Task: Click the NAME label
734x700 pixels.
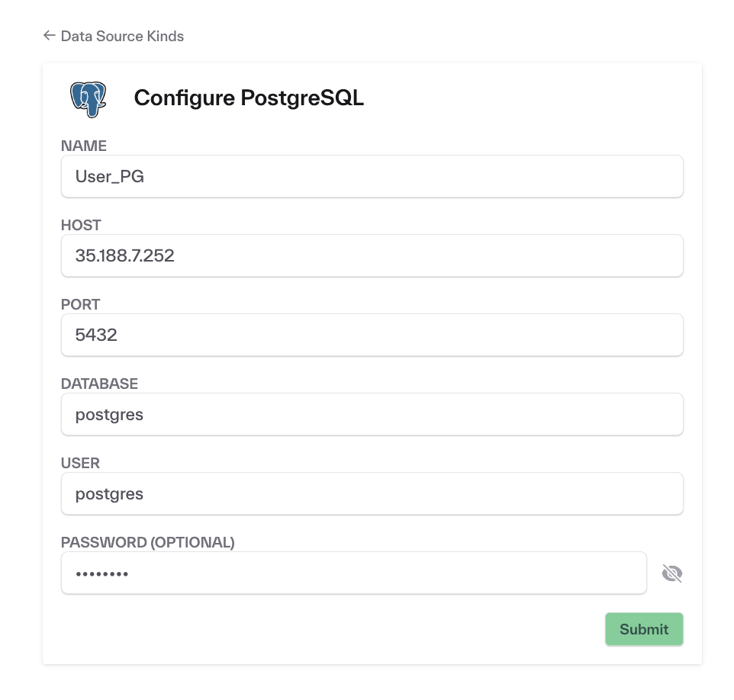Action: coord(83,146)
